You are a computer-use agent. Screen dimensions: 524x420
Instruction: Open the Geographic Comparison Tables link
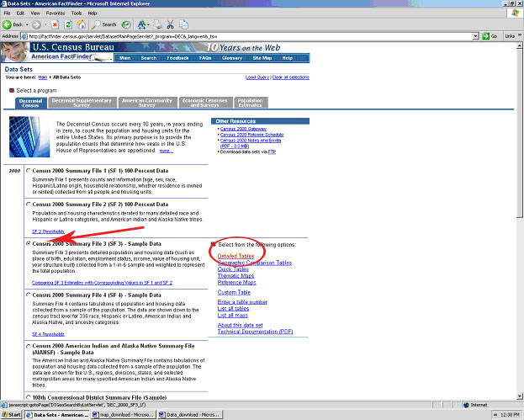(255, 263)
